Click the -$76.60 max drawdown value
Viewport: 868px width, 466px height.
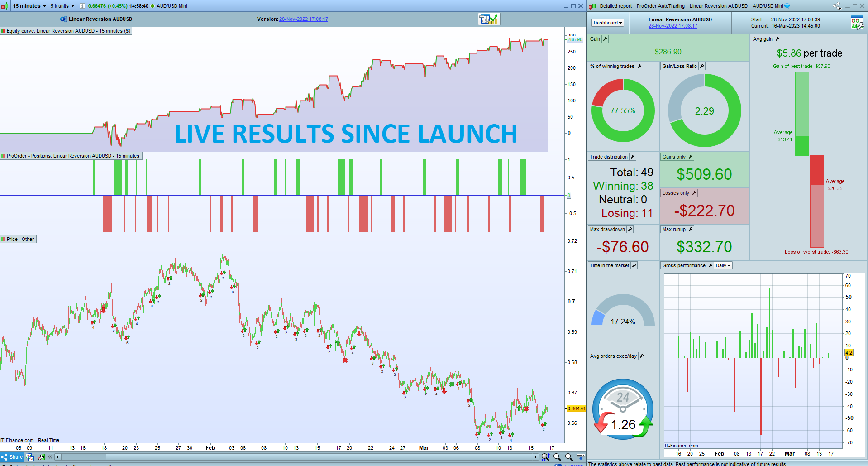[623, 247]
